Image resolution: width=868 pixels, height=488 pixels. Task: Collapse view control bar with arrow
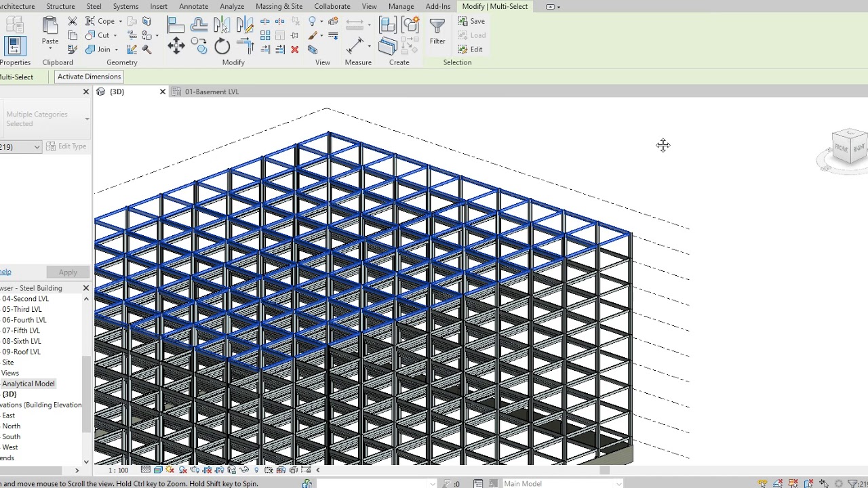point(318,470)
